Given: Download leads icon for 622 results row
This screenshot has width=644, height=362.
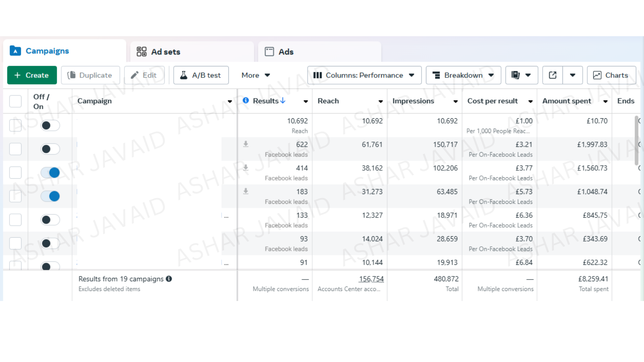Looking at the screenshot, I should point(246,144).
